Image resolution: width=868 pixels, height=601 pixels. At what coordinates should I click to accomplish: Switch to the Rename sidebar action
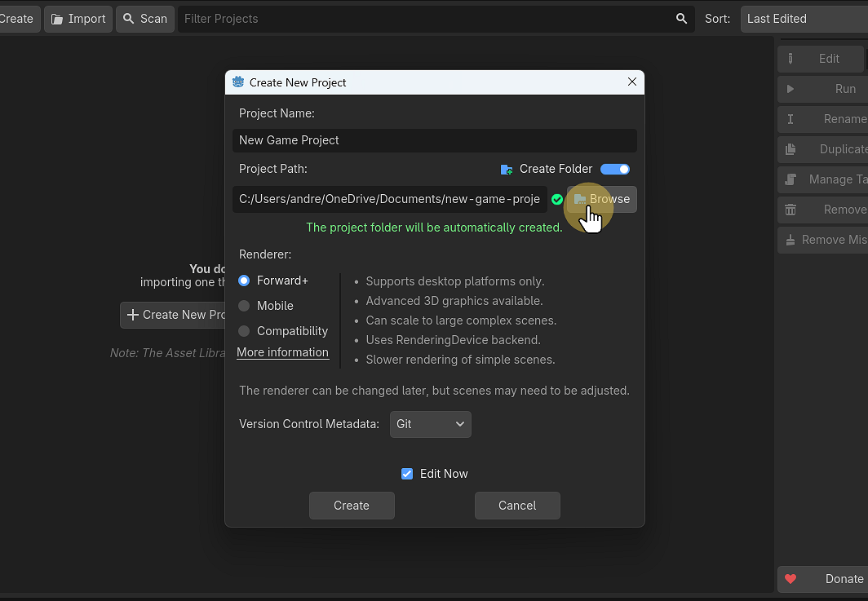791,119
